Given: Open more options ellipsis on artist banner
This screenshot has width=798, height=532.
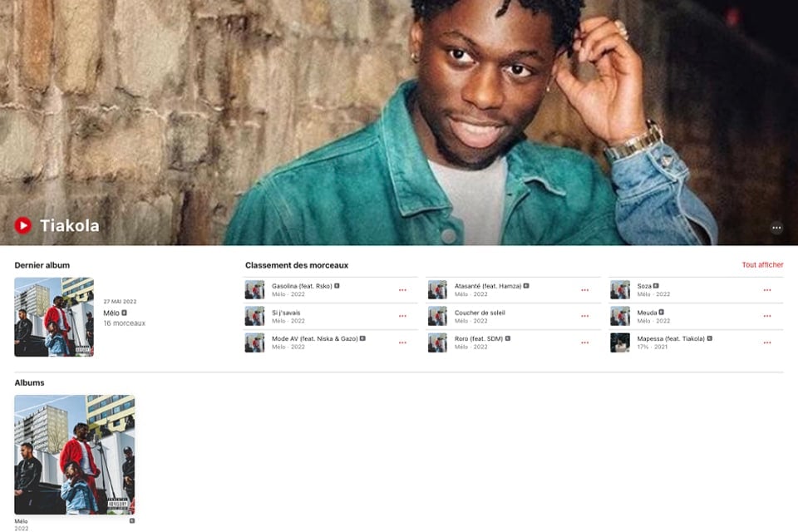Looking at the screenshot, I should pyautogui.click(x=776, y=228).
